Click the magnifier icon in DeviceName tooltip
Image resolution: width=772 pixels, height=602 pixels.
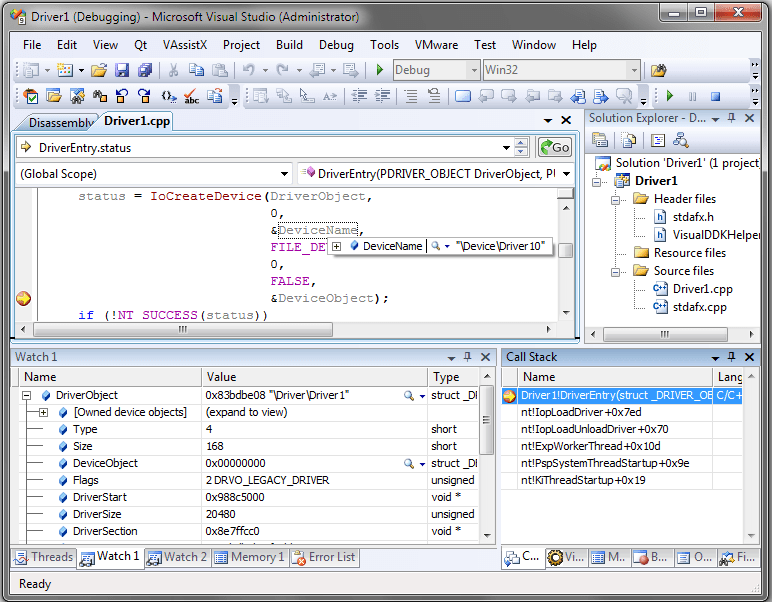pos(435,246)
